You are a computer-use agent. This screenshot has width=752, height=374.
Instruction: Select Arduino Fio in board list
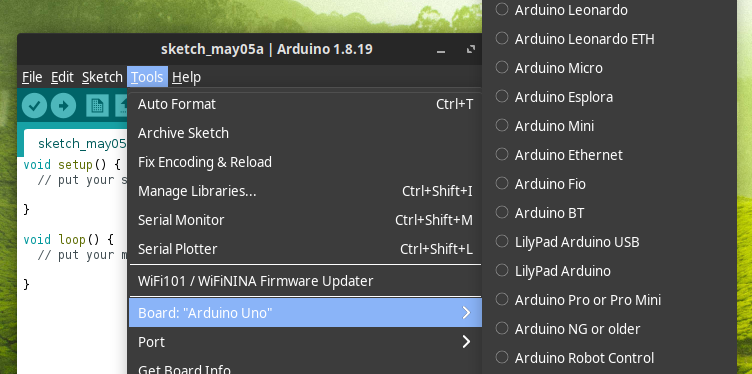[610, 184]
